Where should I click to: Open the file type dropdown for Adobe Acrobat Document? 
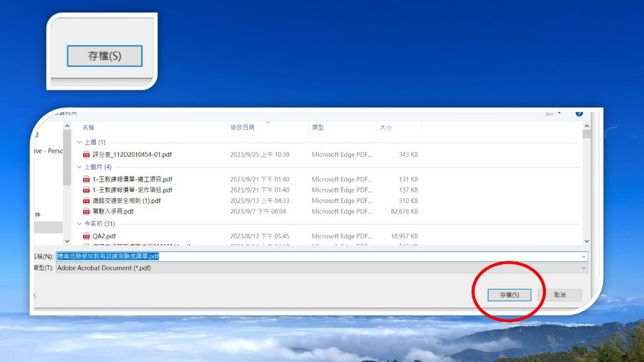584,268
